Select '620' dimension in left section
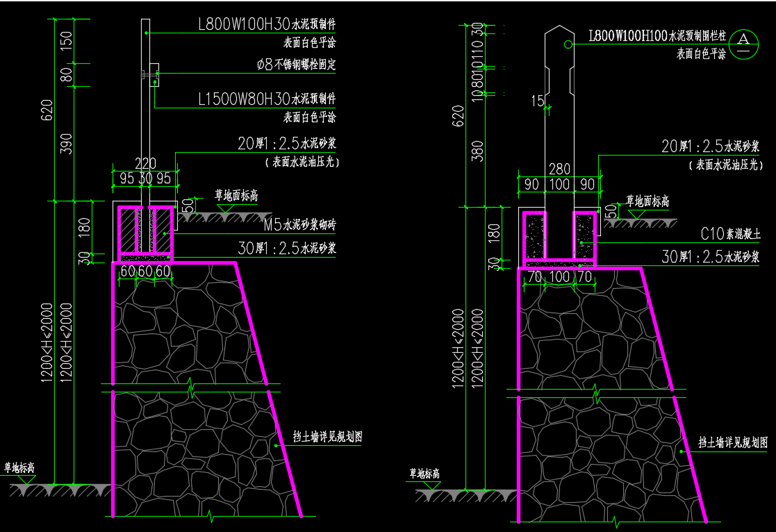The height and width of the screenshot is (532, 776). click(x=47, y=110)
